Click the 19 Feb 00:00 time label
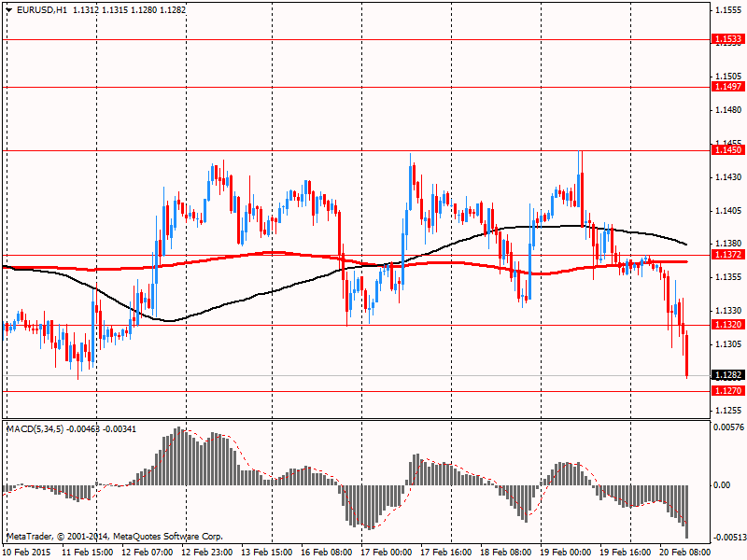The image size is (747, 560). pyautogui.click(x=566, y=553)
